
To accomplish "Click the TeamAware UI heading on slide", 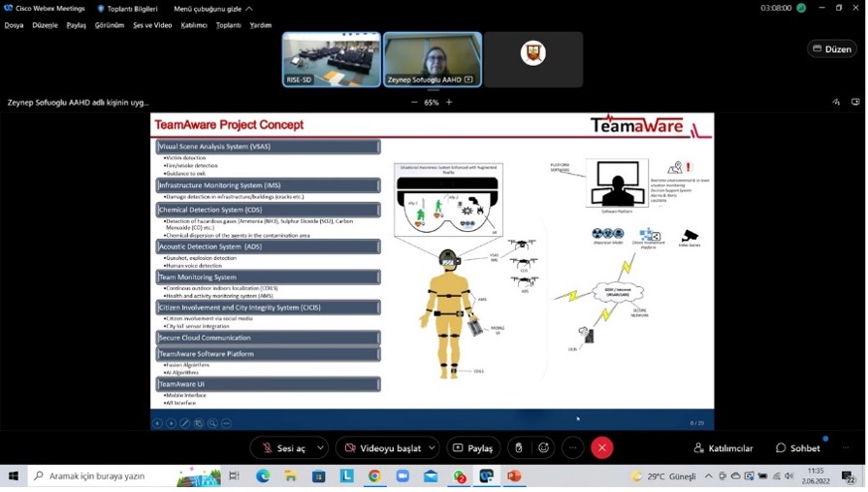I will pyautogui.click(x=268, y=384).
